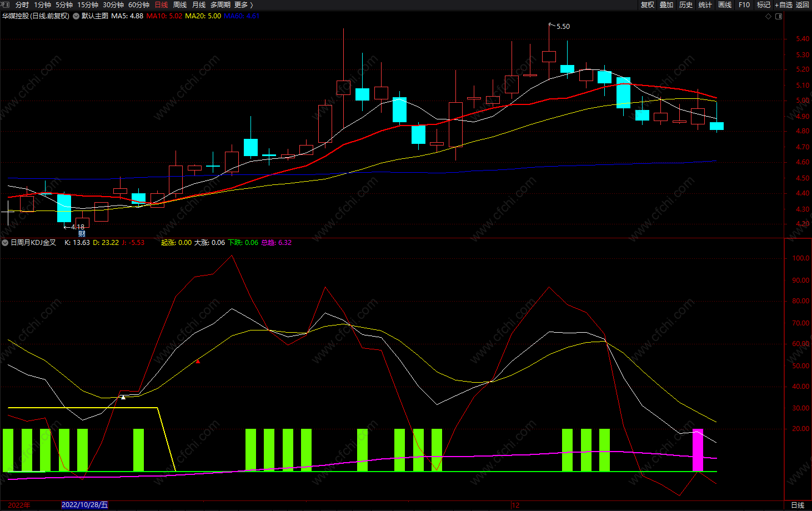Select the 周线 weekly period tab

(x=180, y=5)
